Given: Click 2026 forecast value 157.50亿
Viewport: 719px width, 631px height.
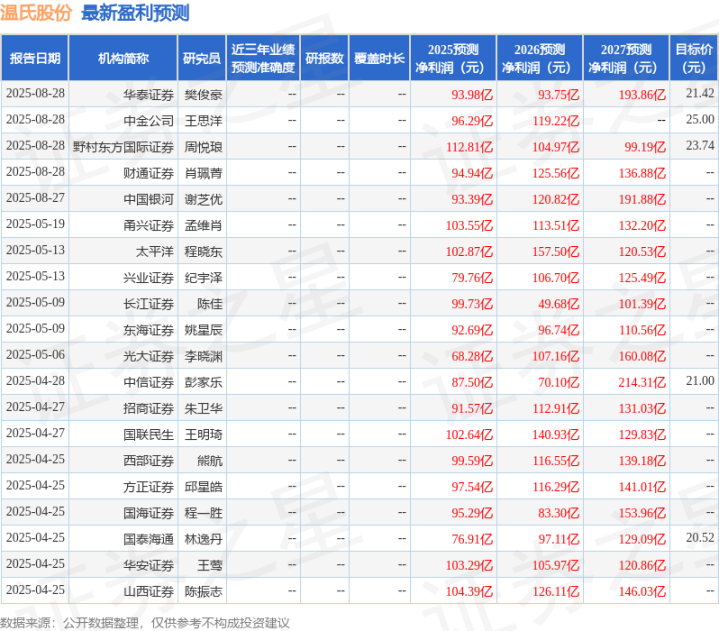Looking at the screenshot, I should point(555,252).
